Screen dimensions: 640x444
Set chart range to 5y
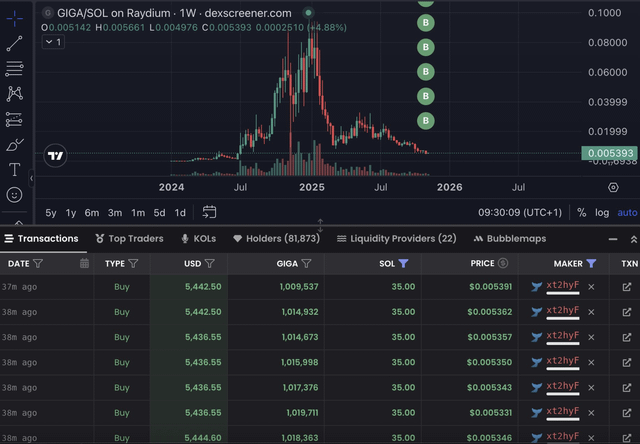coord(51,212)
